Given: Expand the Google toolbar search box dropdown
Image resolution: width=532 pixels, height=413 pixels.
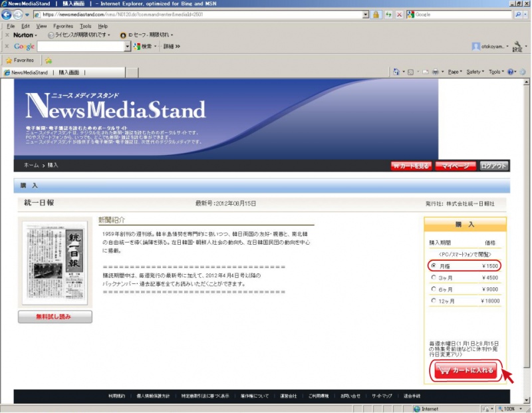Looking at the screenshot, I should pos(128,47).
